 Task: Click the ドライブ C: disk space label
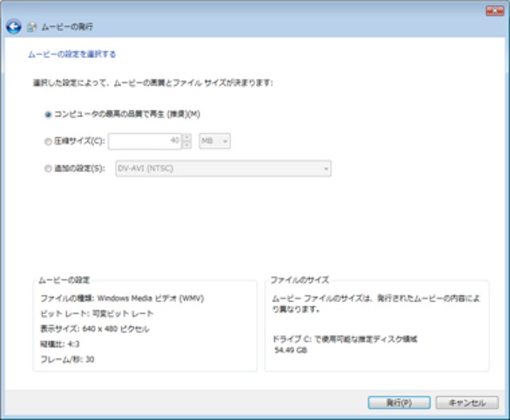pos(345,339)
